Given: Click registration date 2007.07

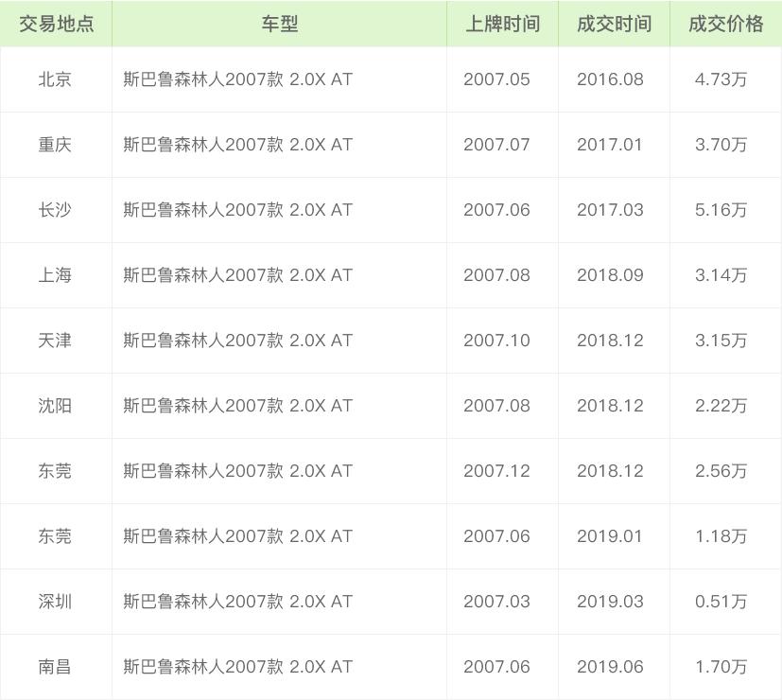Looking at the screenshot, I should (496, 145).
